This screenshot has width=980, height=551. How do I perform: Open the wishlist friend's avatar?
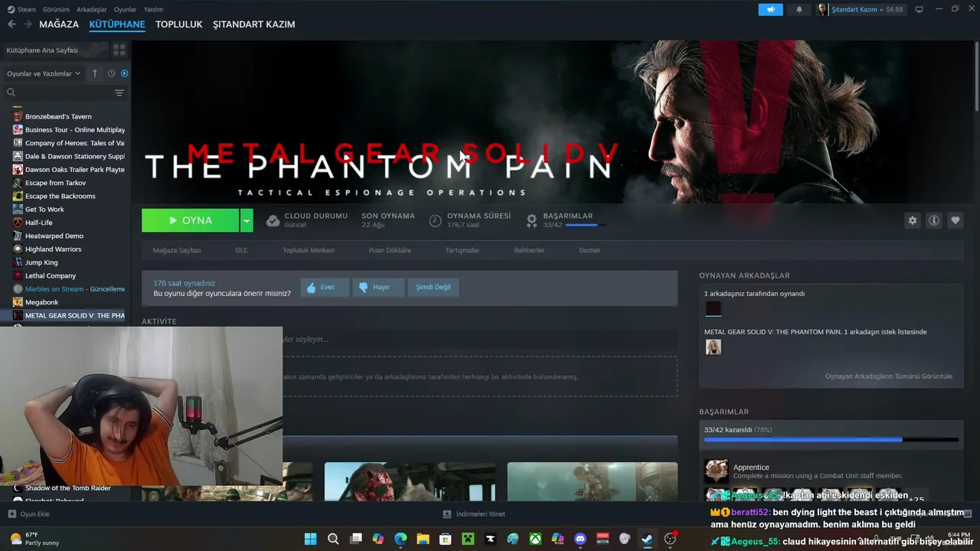(713, 347)
